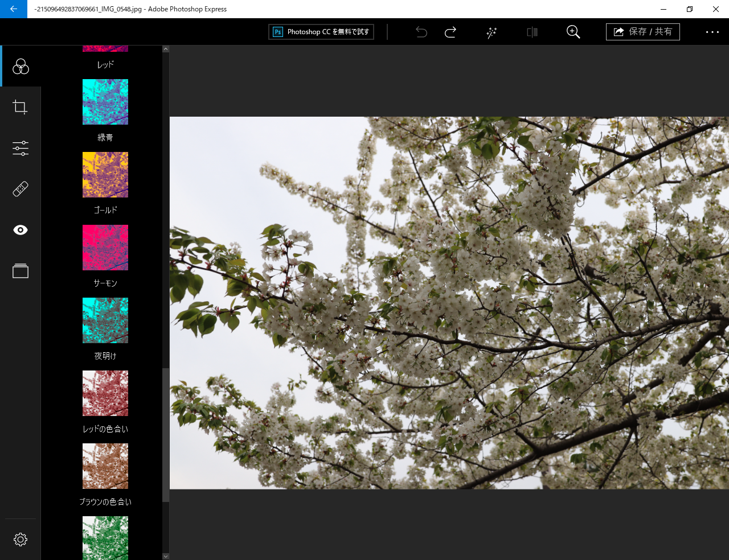This screenshot has height=560, width=729.
Task: Apply the 緑青 filter thumbnail
Action: click(105, 102)
